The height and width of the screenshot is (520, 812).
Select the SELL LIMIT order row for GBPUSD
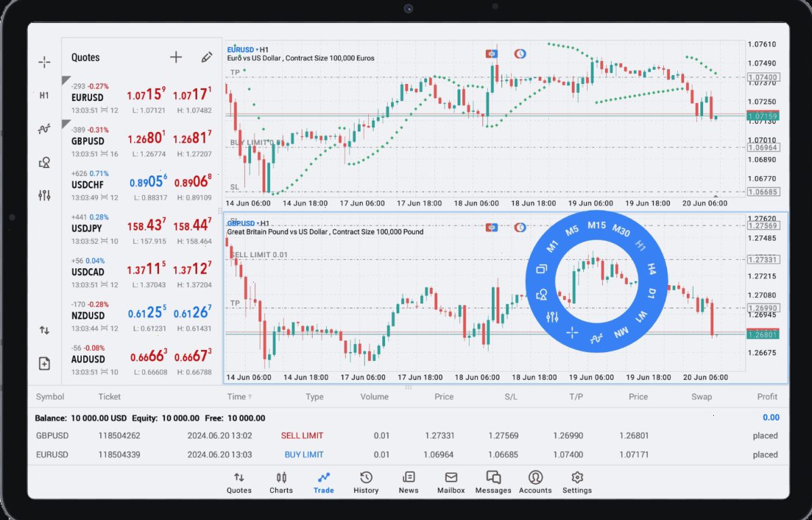coord(407,435)
